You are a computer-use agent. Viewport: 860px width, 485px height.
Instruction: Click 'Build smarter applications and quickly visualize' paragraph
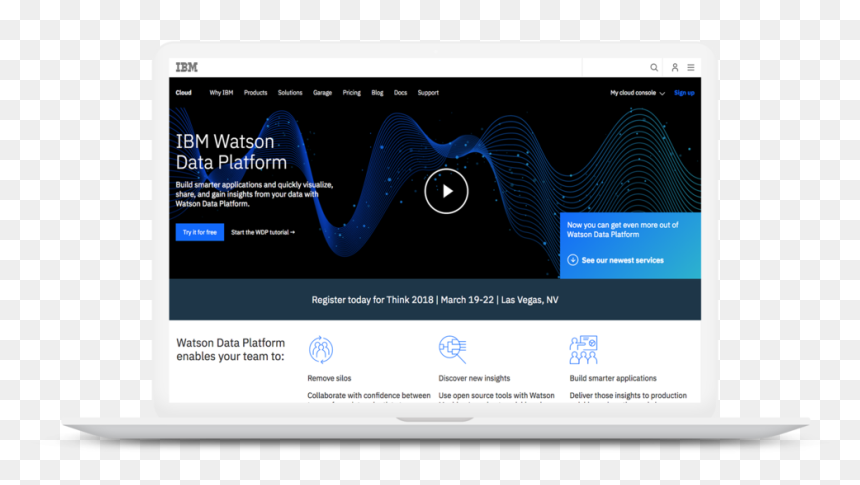pyautogui.click(x=254, y=194)
